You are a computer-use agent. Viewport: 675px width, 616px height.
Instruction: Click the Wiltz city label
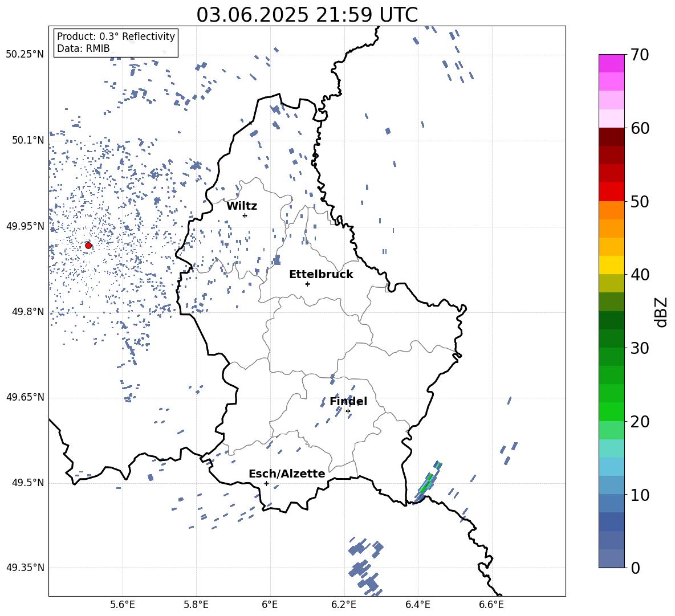coord(242,206)
